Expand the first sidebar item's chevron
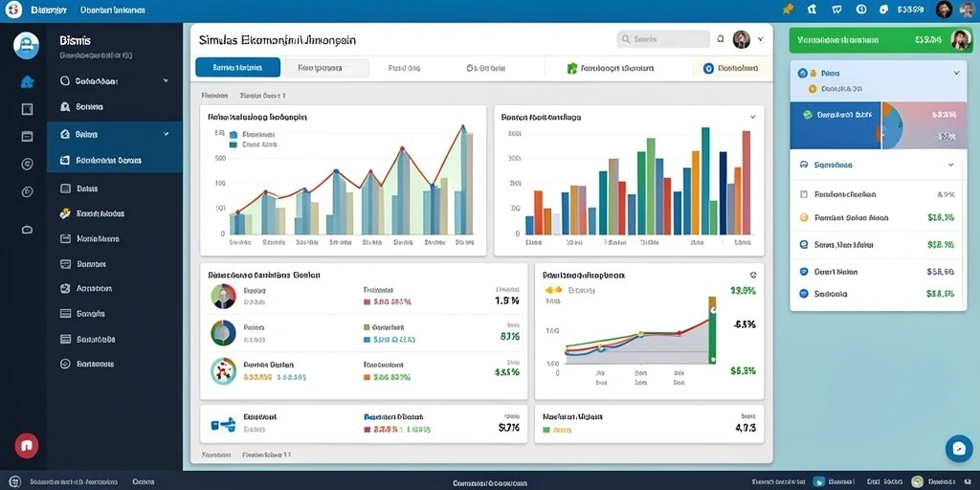The height and width of the screenshot is (490, 980). coord(166,80)
